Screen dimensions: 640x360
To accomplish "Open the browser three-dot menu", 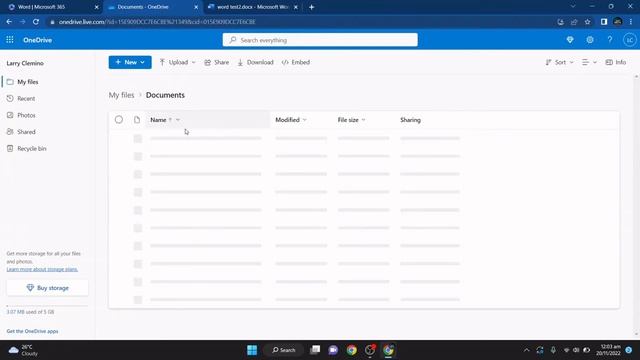I will (x=631, y=22).
